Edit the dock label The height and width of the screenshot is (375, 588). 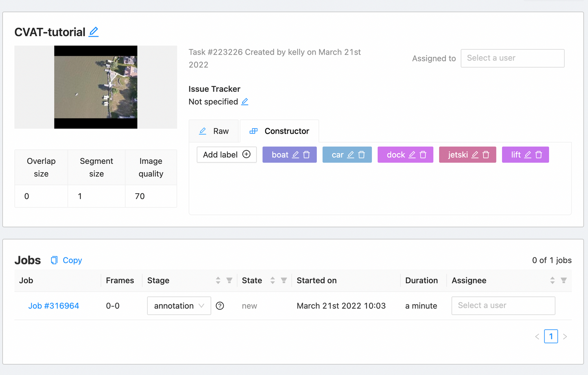(412, 155)
